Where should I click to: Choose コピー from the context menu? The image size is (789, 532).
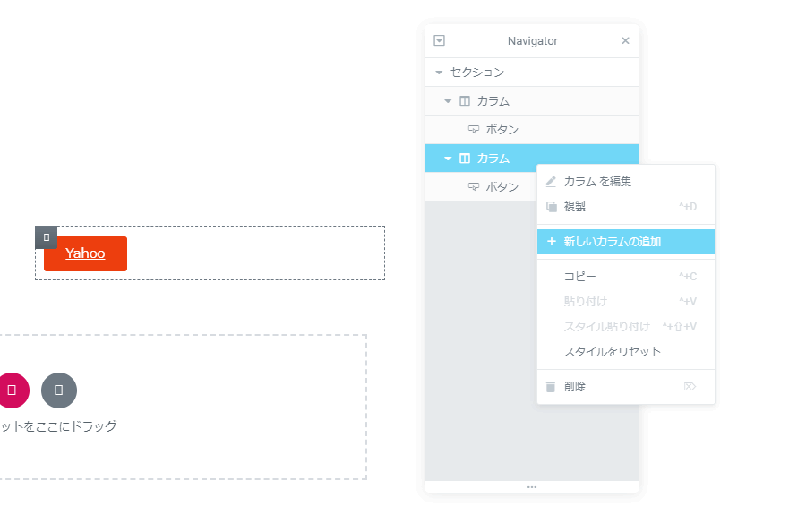pos(579,277)
